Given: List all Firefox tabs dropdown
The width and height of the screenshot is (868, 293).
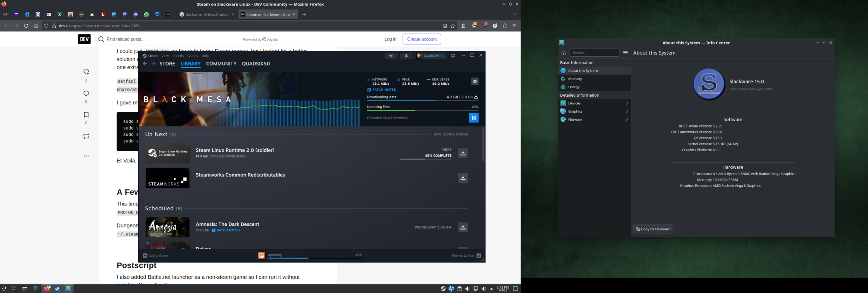Looking at the screenshot, I should (515, 15).
